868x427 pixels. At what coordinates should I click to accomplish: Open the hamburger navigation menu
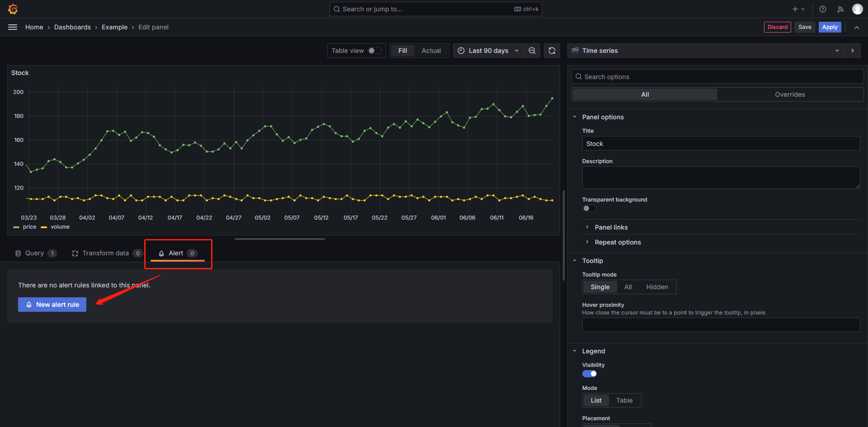point(13,27)
